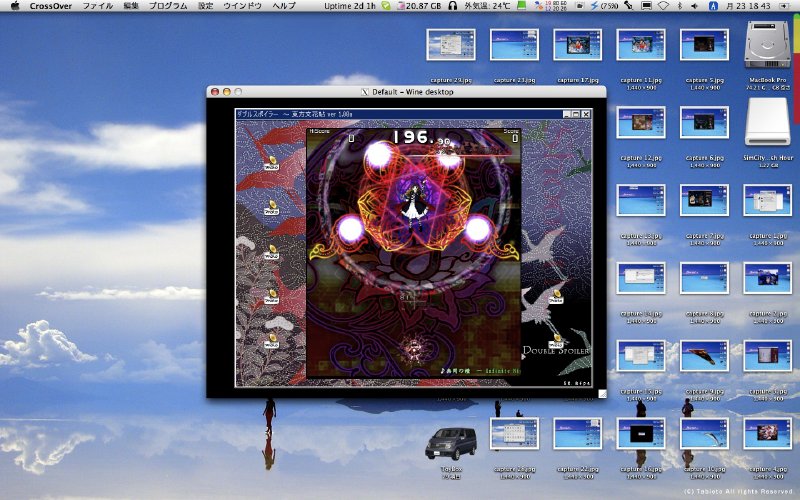The height and width of the screenshot is (500, 800).
Task: Click the HiScore label in the game
Action: pyautogui.click(x=320, y=132)
